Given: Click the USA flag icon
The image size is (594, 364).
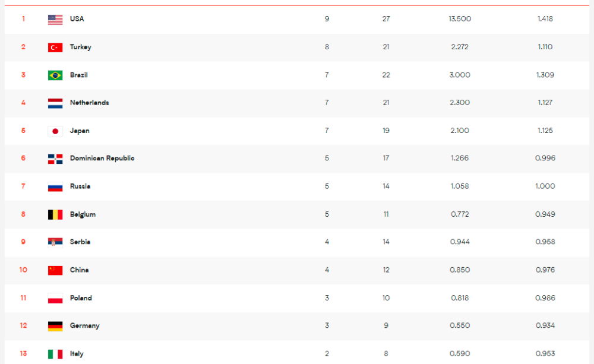Looking at the screenshot, I should coord(55,20).
